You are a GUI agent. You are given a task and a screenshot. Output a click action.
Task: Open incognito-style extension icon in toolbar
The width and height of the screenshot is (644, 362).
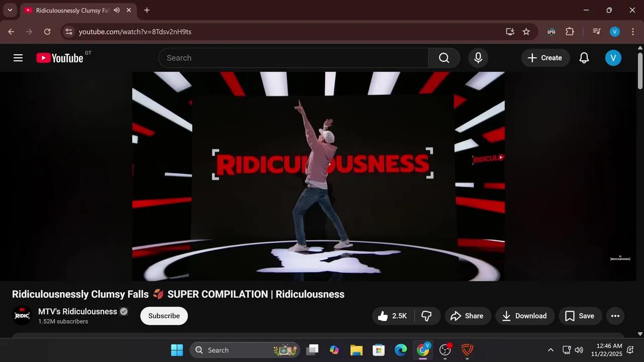(551, 32)
